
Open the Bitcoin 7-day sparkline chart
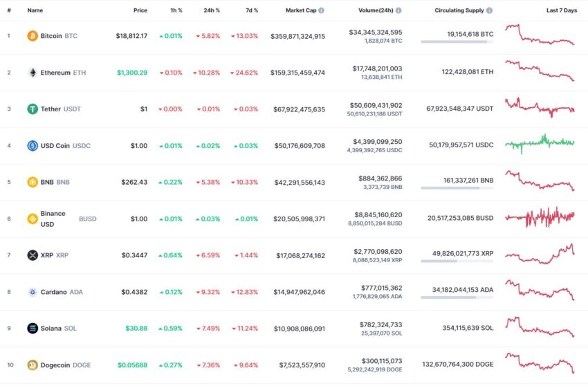540,35
